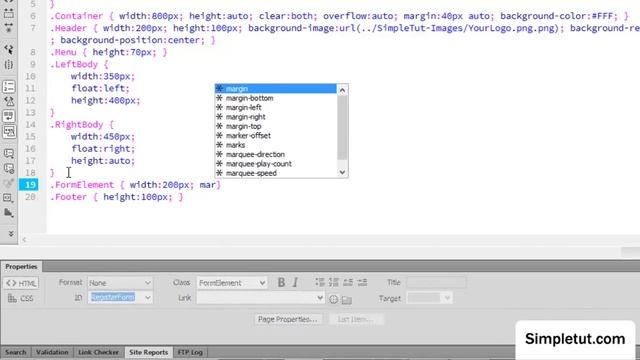Open the ID dropdown in Properties
The height and width of the screenshot is (360, 640).
pyautogui.click(x=120, y=297)
